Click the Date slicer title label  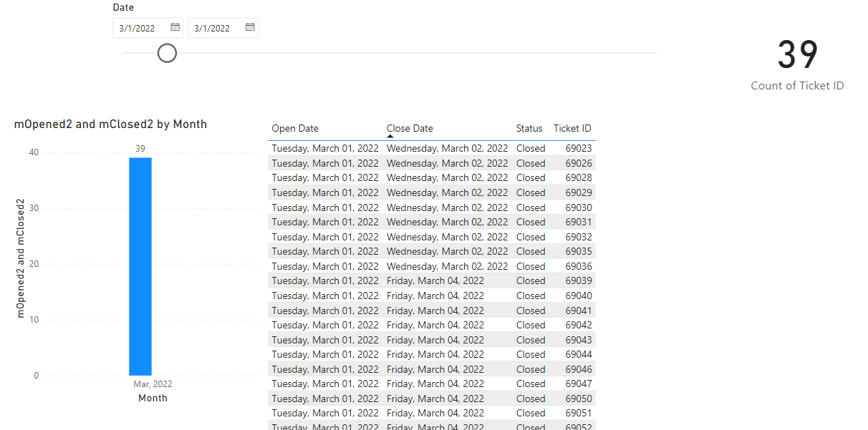[123, 8]
